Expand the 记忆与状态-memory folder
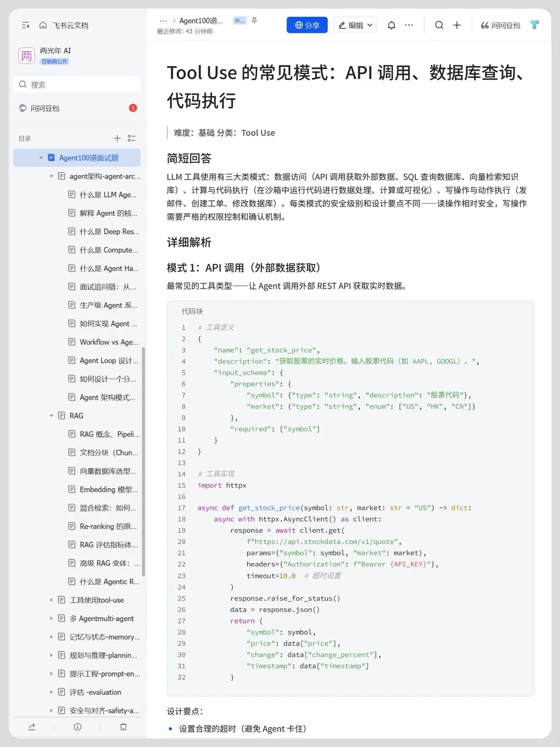This screenshot has width=560, height=747. [x=51, y=637]
